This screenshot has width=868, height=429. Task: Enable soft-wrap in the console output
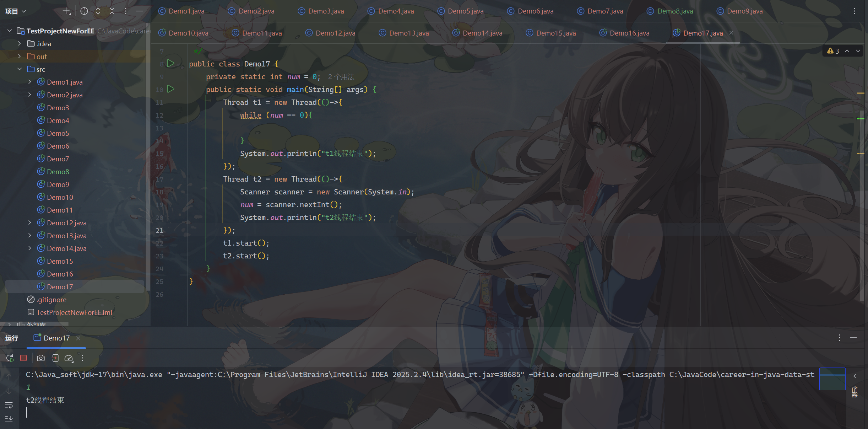(x=9, y=405)
